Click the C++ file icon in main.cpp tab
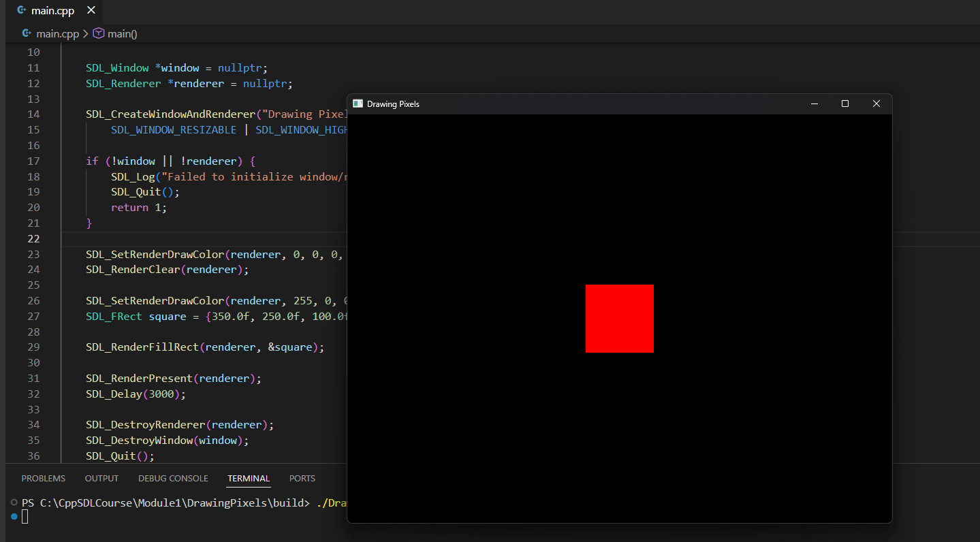The height and width of the screenshot is (542, 980). pos(22,11)
